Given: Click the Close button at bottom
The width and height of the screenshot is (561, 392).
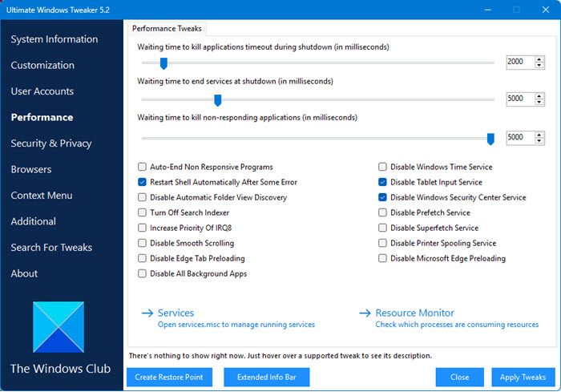Looking at the screenshot, I should coord(460,377).
